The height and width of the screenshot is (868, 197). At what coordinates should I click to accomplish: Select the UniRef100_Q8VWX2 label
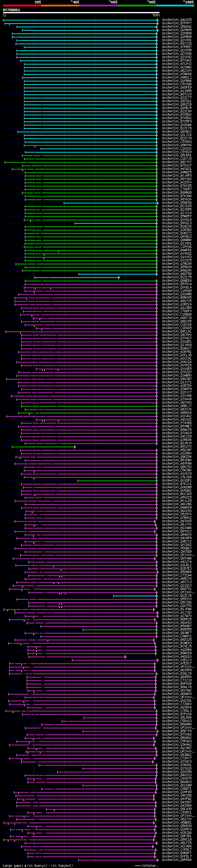point(177,132)
